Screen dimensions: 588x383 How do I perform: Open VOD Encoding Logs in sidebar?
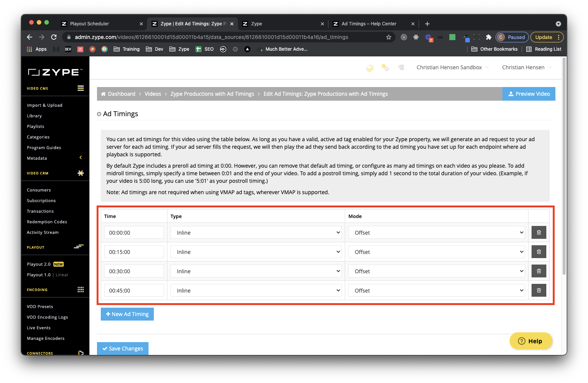tap(47, 317)
